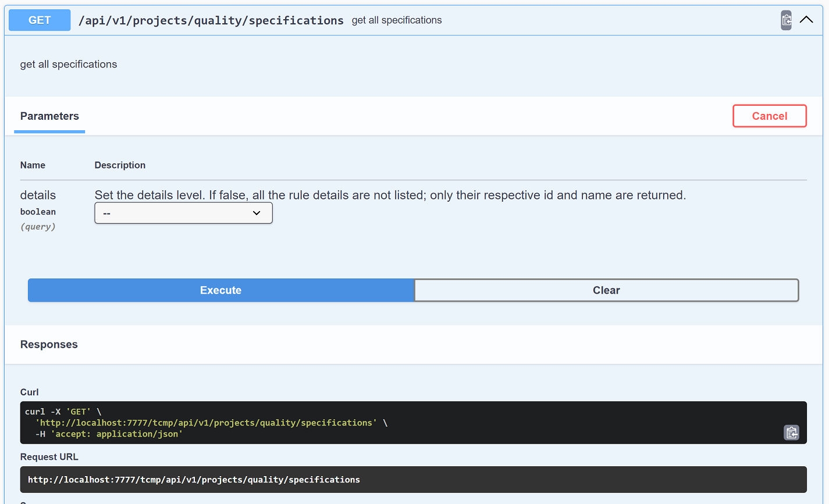Collapse the operation with the up chevron
Viewport: 829px width, 504px height.
[x=806, y=19]
